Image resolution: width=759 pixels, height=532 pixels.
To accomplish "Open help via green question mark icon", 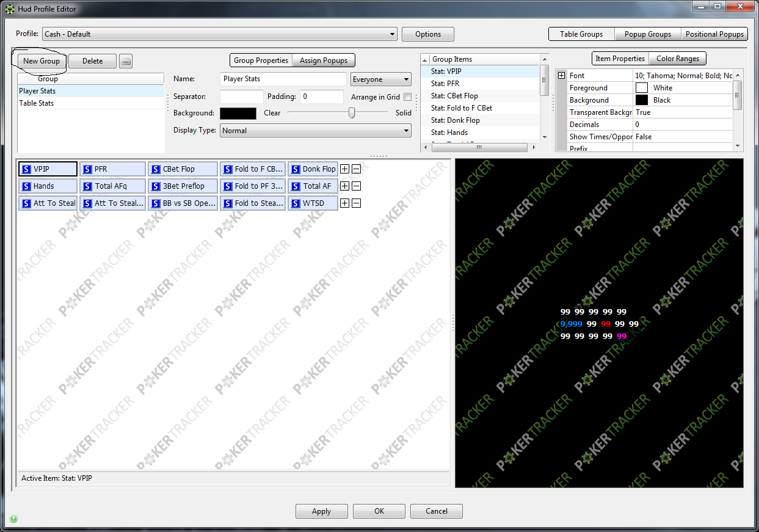I will point(13,519).
